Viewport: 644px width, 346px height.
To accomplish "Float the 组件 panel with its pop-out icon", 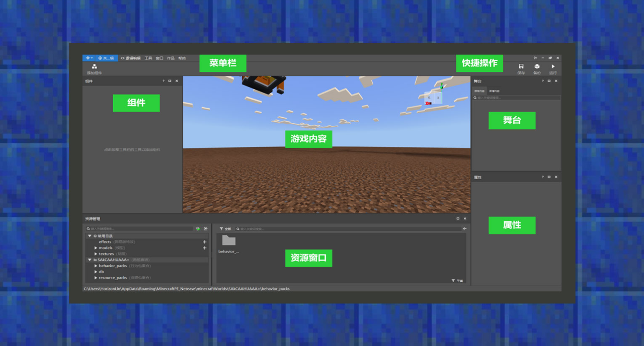I will click(x=170, y=81).
